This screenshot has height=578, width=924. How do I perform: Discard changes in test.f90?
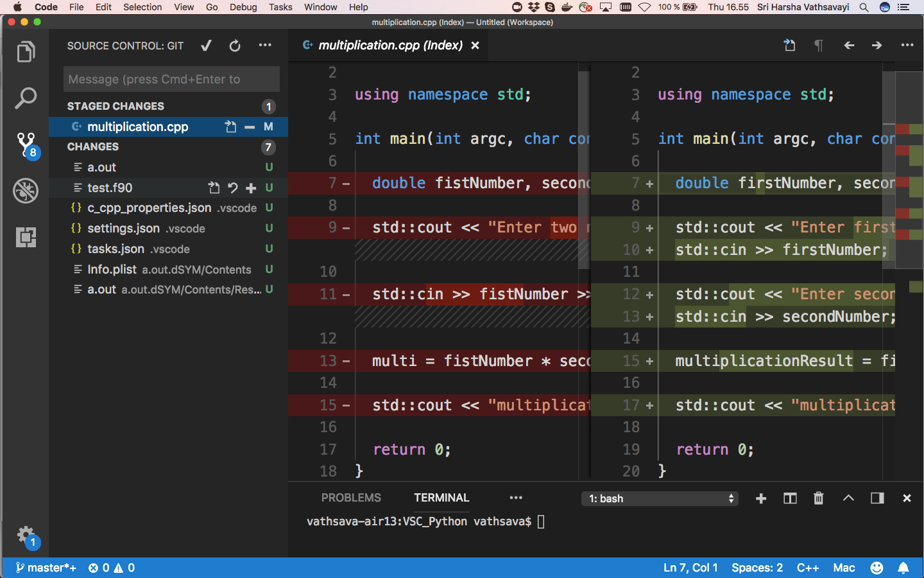tap(233, 188)
